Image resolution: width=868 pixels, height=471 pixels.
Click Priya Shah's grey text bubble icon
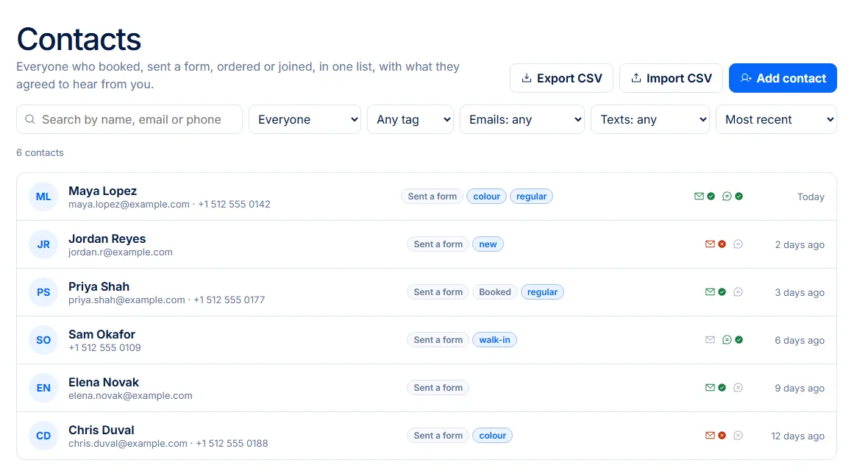pyautogui.click(x=738, y=292)
